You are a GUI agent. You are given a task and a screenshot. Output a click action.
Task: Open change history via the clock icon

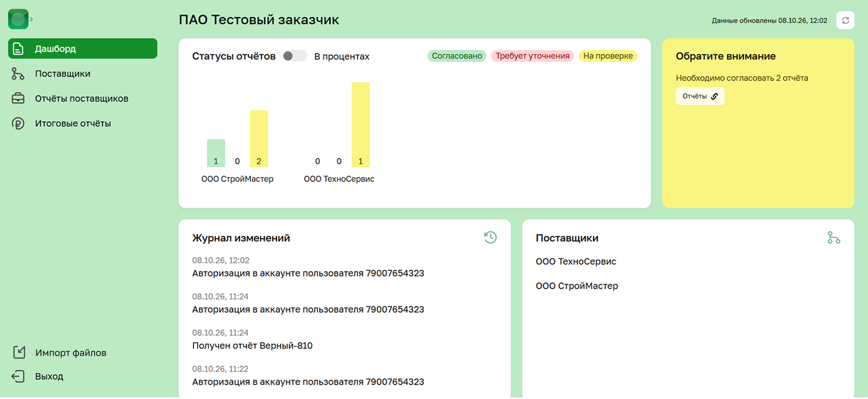point(490,238)
